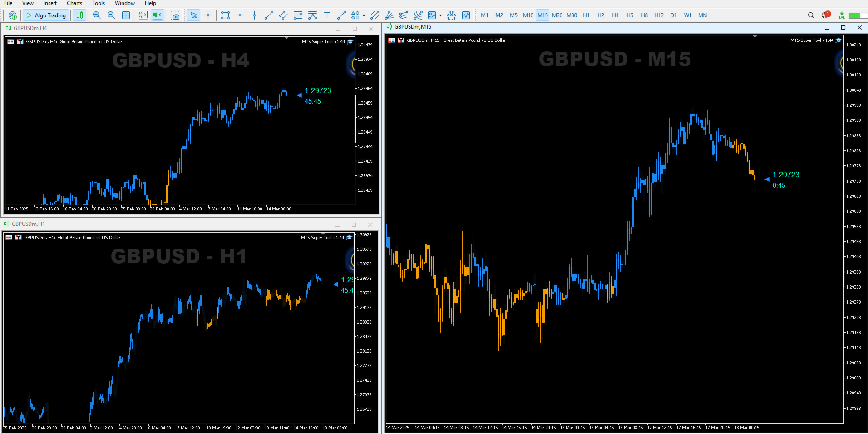
Task: Enable Algo Trading
Action: (45, 15)
